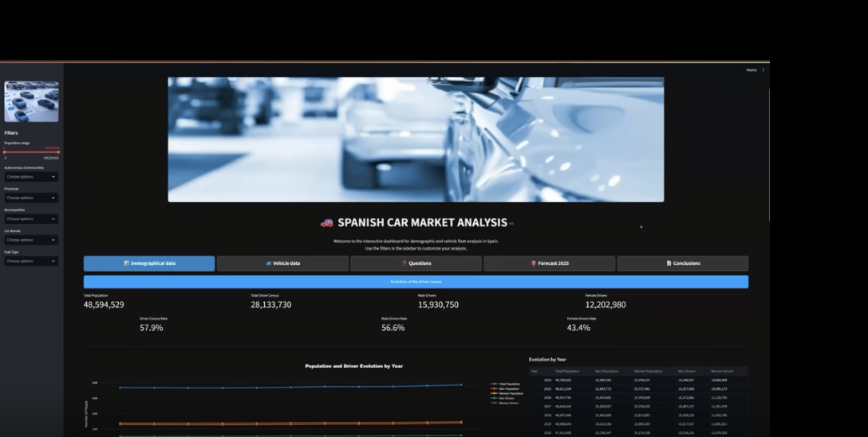Expand the Fuel Type dropdown
Image resolution: width=868 pixels, height=437 pixels.
(x=31, y=261)
